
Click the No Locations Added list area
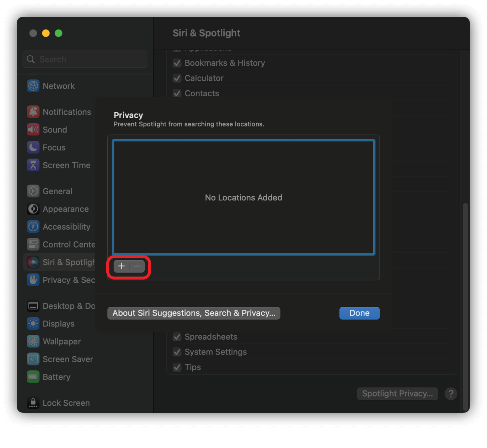tap(243, 198)
